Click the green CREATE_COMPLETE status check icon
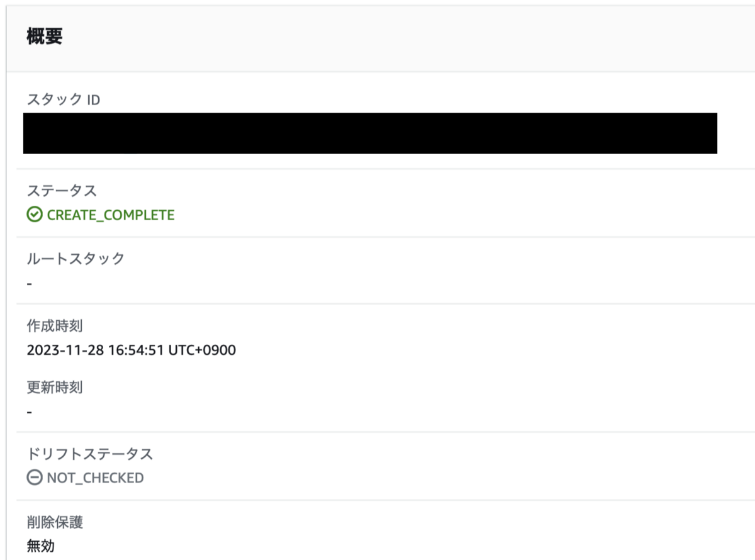 click(35, 215)
